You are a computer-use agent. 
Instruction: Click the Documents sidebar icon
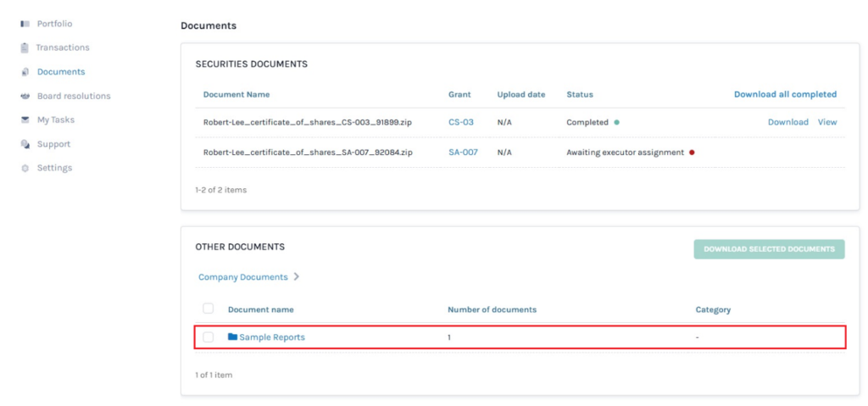(x=25, y=72)
